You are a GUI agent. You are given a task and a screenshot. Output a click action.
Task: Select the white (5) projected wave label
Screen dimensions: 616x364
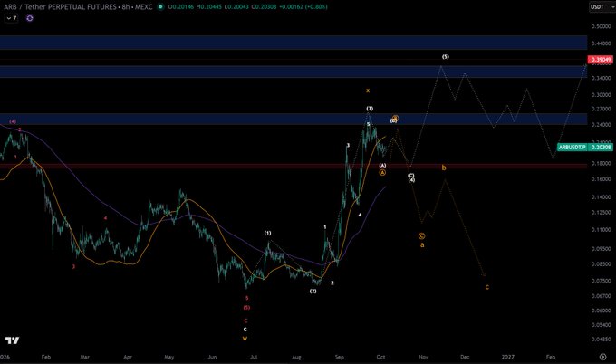coord(445,57)
